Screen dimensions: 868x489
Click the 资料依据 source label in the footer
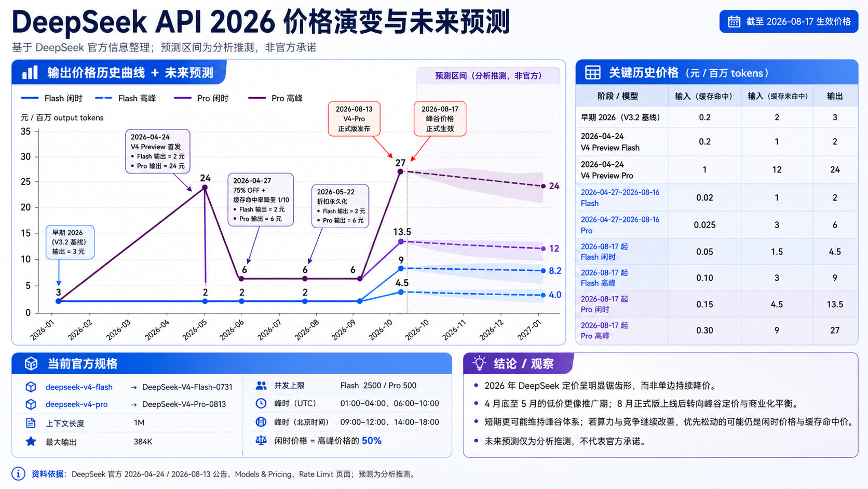click(x=49, y=474)
